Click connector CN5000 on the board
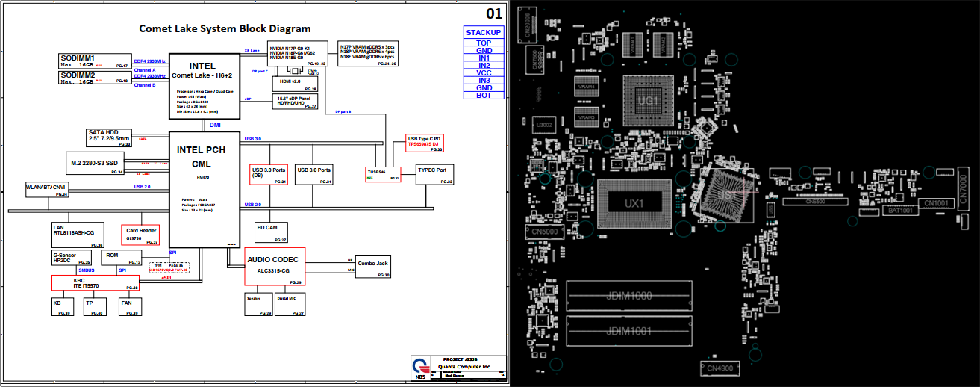The image size is (980, 387). pyautogui.click(x=545, y=232)
